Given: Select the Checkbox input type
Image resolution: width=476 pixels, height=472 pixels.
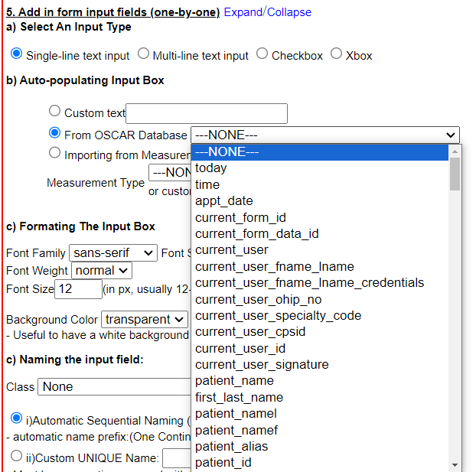Looking at the screenshot, I should (x=262, y=54).
